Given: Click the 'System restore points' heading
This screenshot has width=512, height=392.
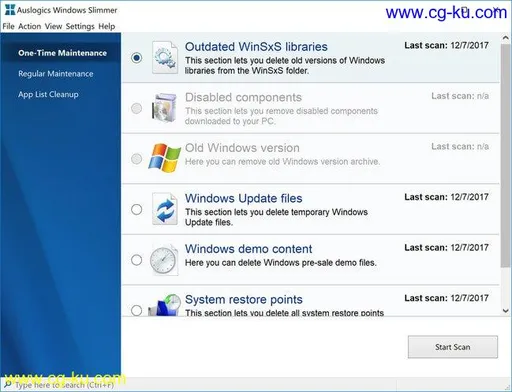Looking at the screenshot, I should [x=244, y=299].
